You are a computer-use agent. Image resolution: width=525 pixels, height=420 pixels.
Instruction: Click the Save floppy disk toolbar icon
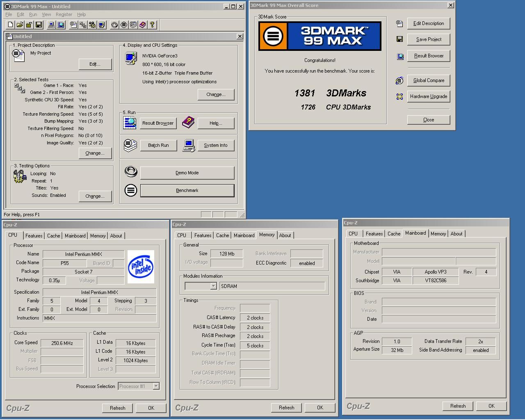39,25
